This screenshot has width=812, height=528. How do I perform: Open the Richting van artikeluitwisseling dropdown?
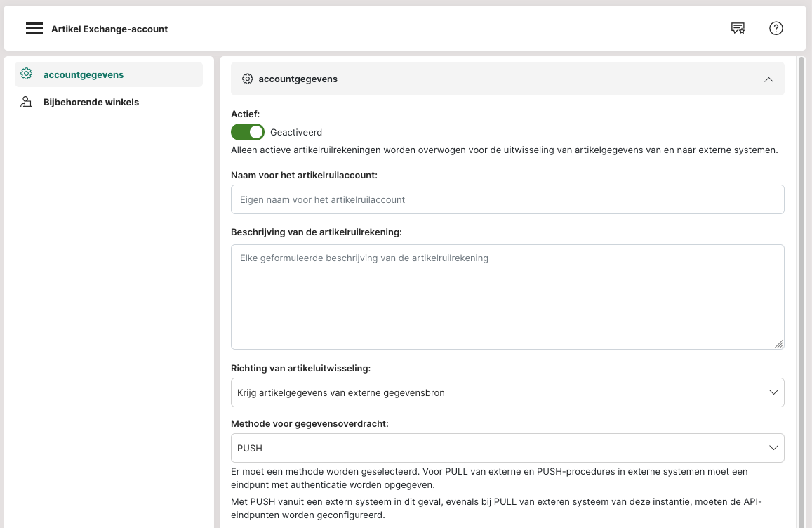(x=491, y=392)
